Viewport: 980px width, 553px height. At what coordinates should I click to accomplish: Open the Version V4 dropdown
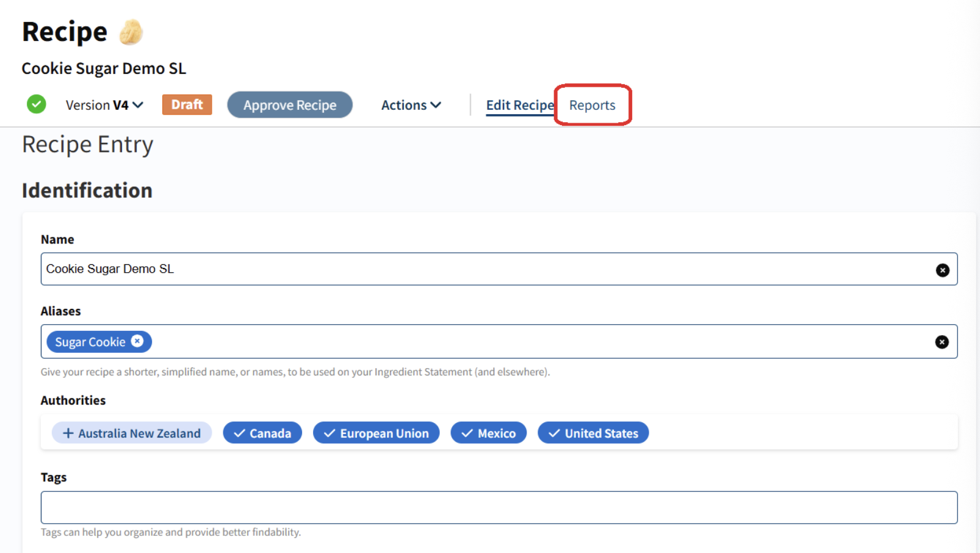click(104, 105)
